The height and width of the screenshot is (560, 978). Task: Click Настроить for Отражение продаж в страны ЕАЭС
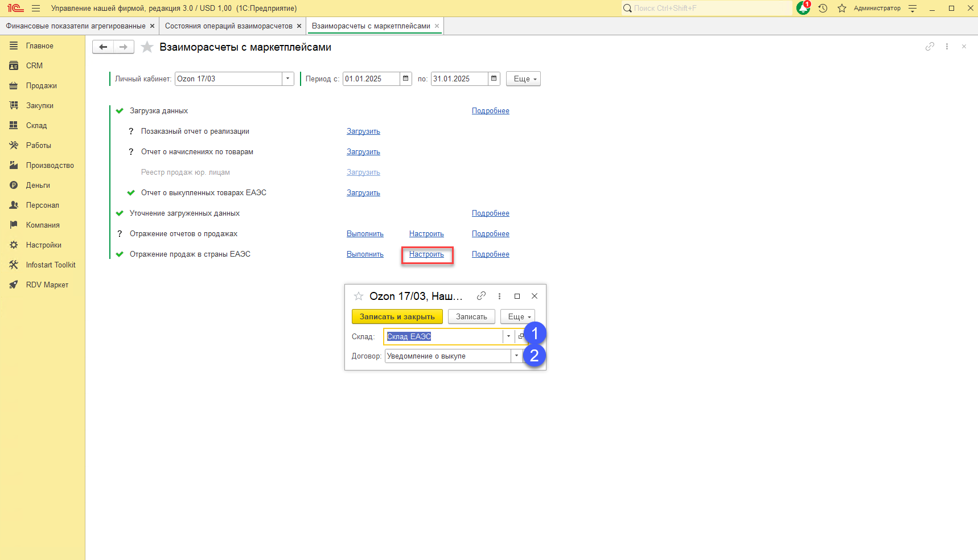tap(426, 254)
